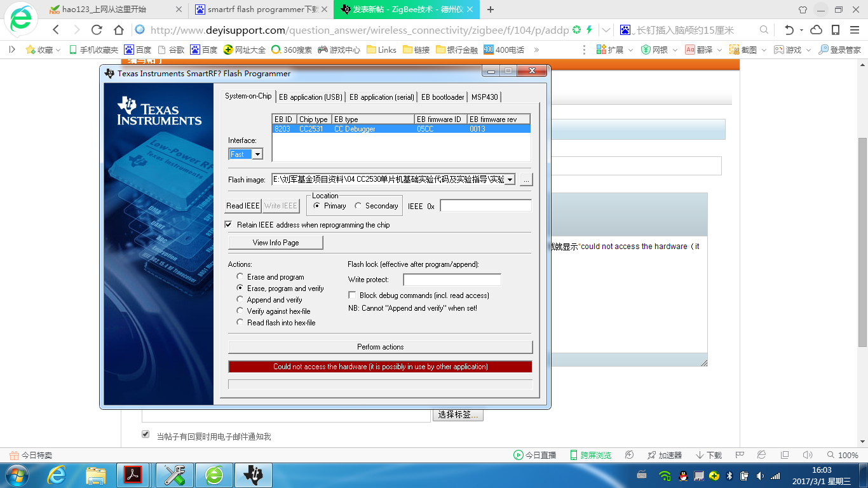Switch to the MSP430 tab
This screenshot has height=488, width=868.
coord(485,97)
